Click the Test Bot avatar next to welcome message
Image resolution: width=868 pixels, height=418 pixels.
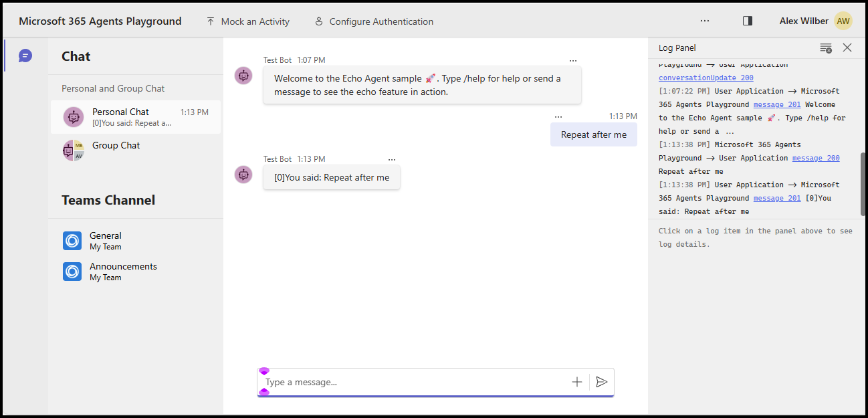(x=243, y=76)
